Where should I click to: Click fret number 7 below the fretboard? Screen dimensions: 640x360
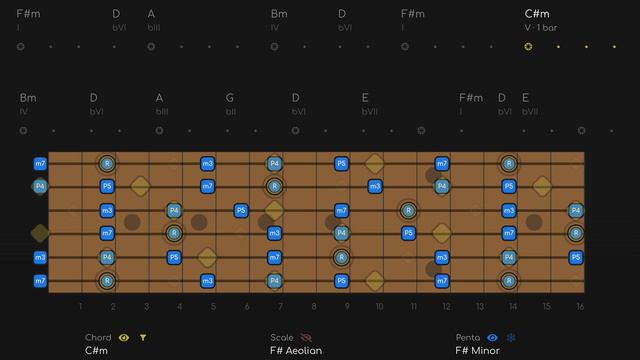point(280,307)
